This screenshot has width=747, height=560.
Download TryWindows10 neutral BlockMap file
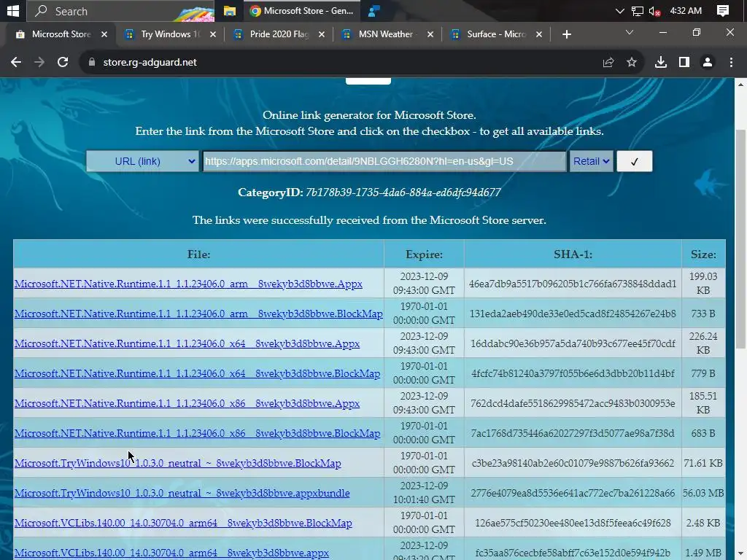[x=178, y=463]
